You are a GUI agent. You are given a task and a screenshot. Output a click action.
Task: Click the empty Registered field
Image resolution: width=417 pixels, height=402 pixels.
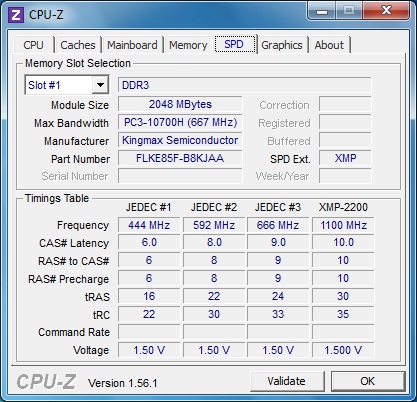(x=345, y=122)
